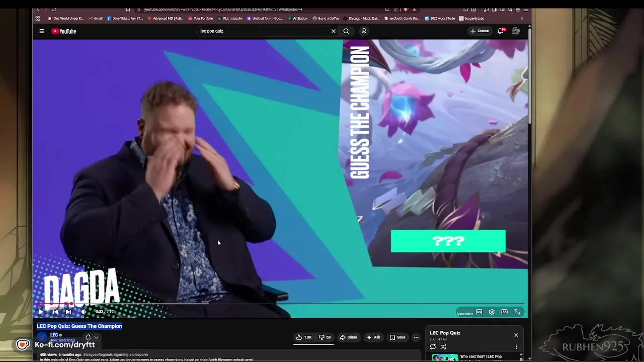
Task: Open the 'Advanced MD | Pati...' bookmark
Action: tap(166, 19)
